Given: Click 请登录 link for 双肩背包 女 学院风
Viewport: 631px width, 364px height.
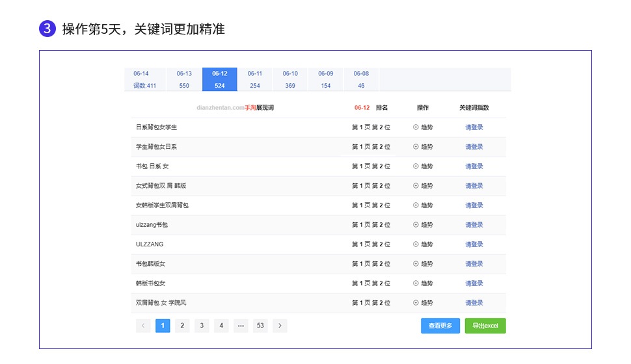Looking at the screenshot, I should click(x=474, y=303).
